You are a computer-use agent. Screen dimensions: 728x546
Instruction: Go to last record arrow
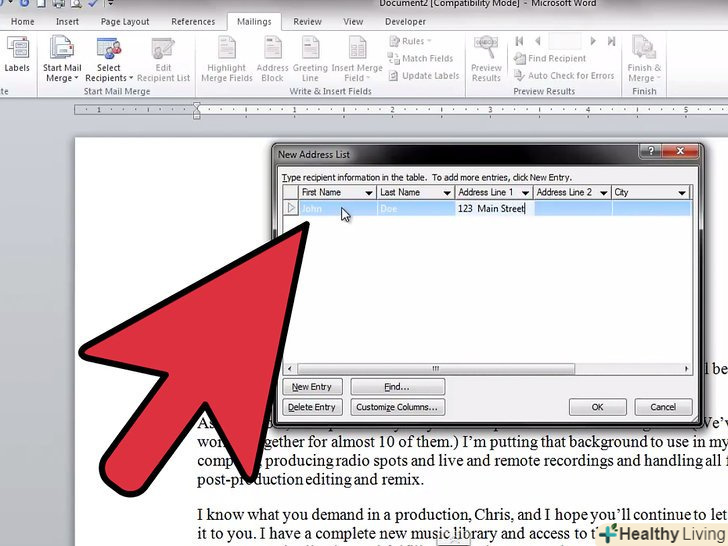[611, 41]
